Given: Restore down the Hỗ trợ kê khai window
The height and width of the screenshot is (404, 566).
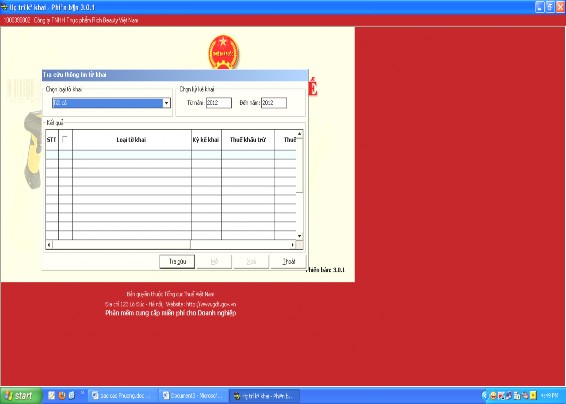Looking at the screenshot, I should 550,7.
